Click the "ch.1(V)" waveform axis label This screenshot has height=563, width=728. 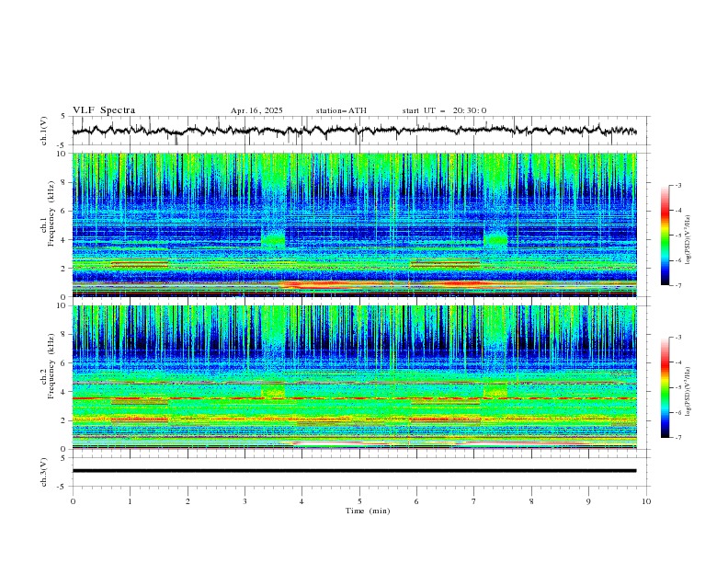click(44, 131)
